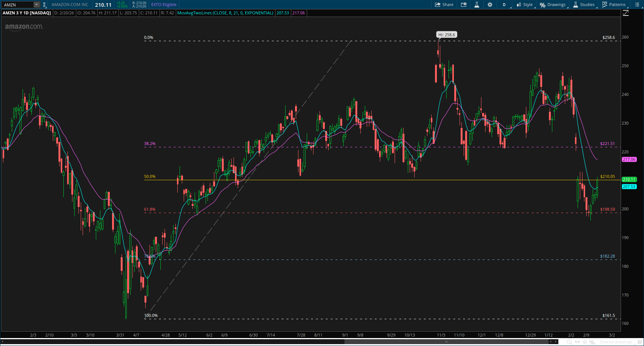This screenshot has height=346, width=644.
Task: Click the D: 2/20/26 date value
Action: tap(64, 13)
